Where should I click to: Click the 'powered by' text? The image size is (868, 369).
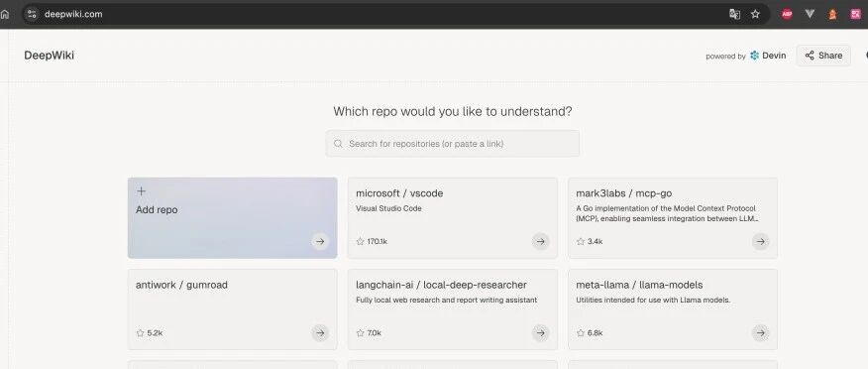[x=725, y=56]
